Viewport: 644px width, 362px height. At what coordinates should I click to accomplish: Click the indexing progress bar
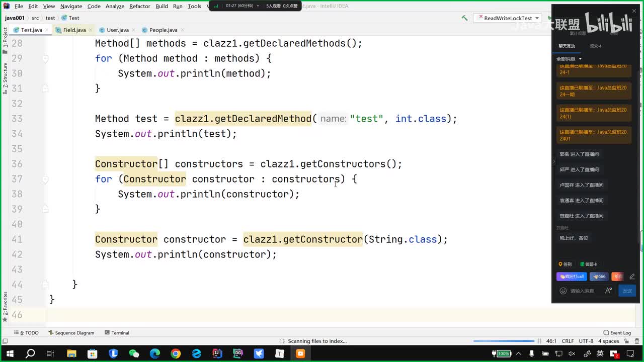tap(504, 341)
